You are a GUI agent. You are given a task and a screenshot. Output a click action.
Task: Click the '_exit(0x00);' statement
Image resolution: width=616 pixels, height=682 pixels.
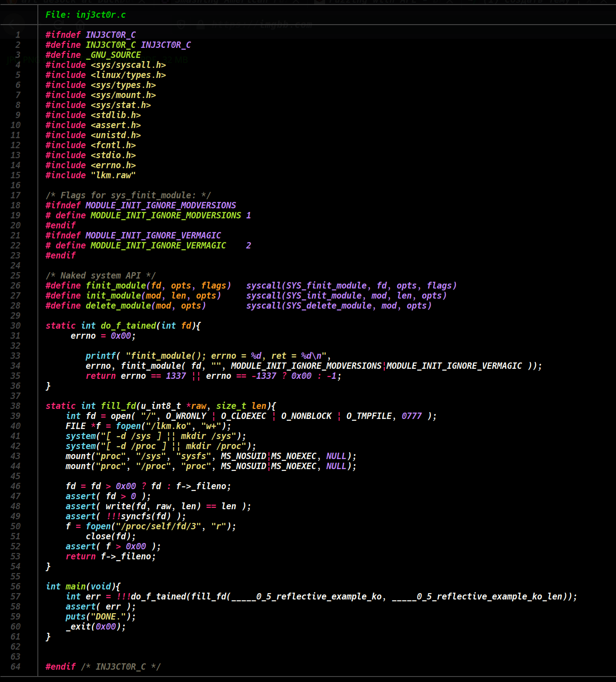pyautogui.click(x=96, y=626)
